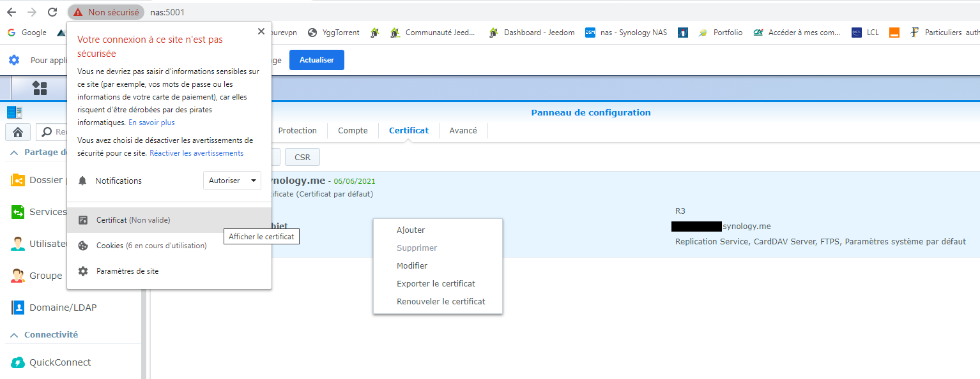
Task: Click the 'R3' issuer text
Action: [x=680, y=211]
